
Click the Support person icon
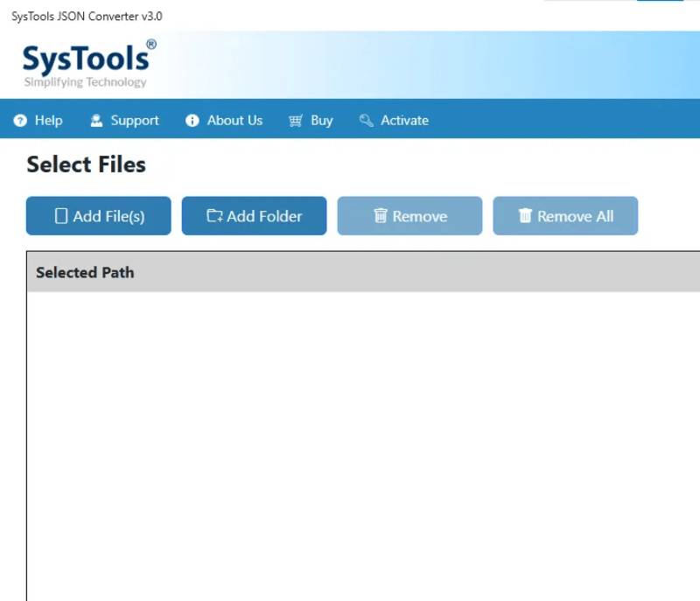(96, 121)
